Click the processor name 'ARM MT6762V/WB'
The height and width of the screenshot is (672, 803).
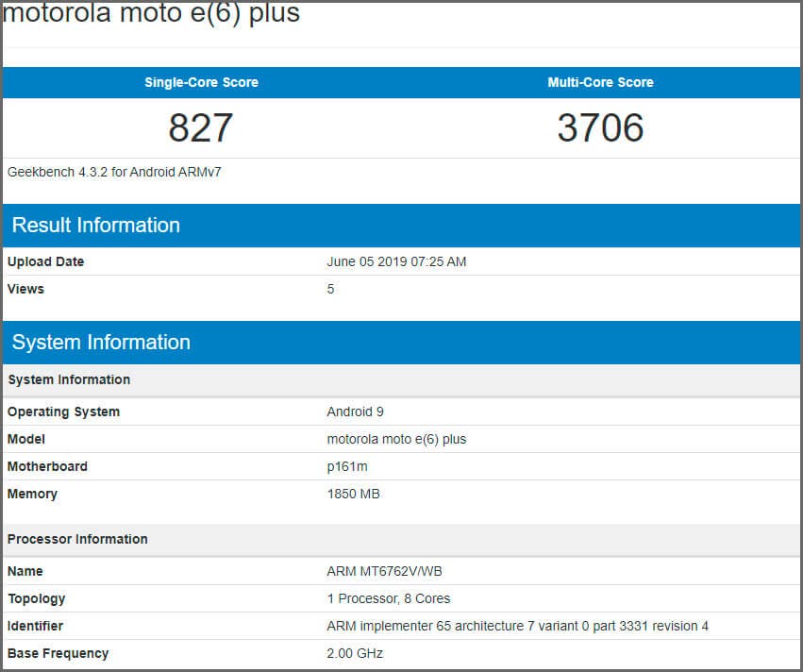pos(389,571)
